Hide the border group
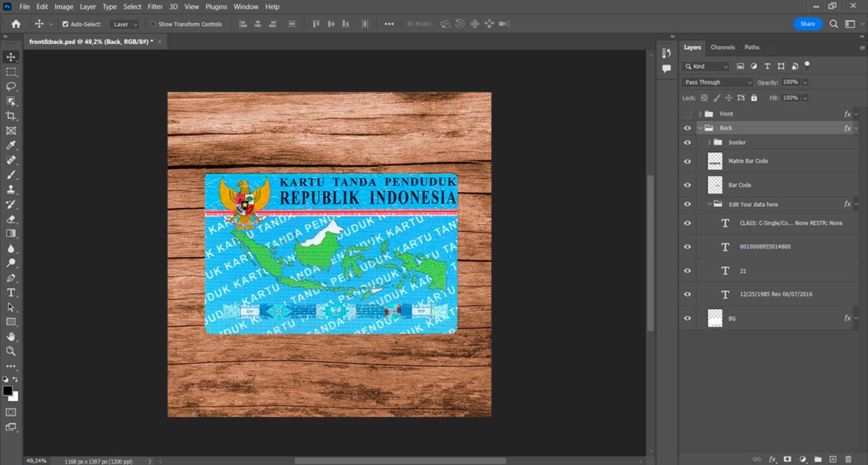Viewport: 868px width, 465px height. click(688, 143)
